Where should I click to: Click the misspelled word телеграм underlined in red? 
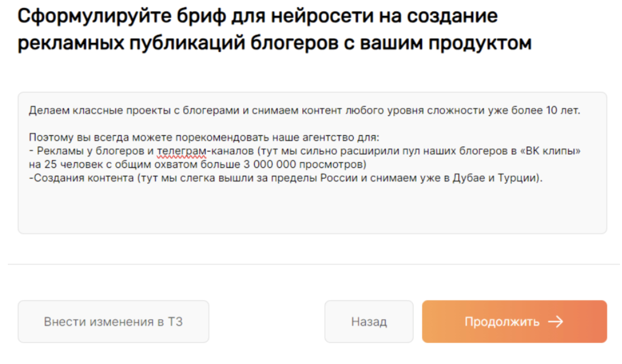click(181, 151)
